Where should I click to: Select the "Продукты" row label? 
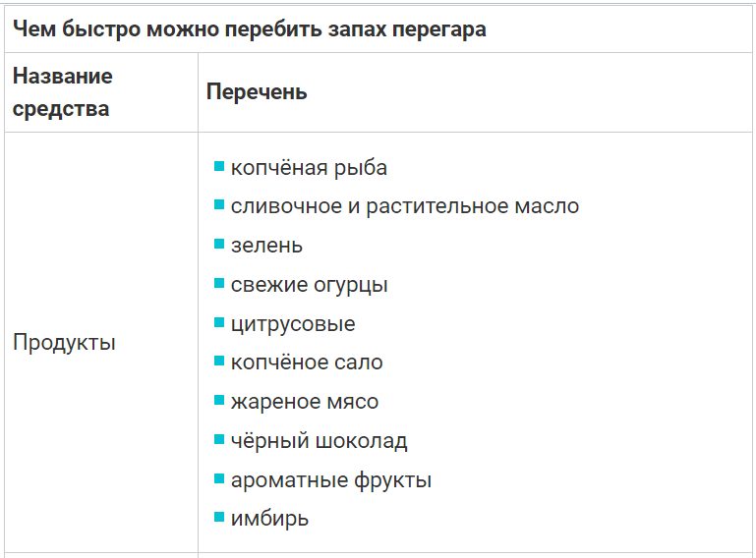(64, 343)
